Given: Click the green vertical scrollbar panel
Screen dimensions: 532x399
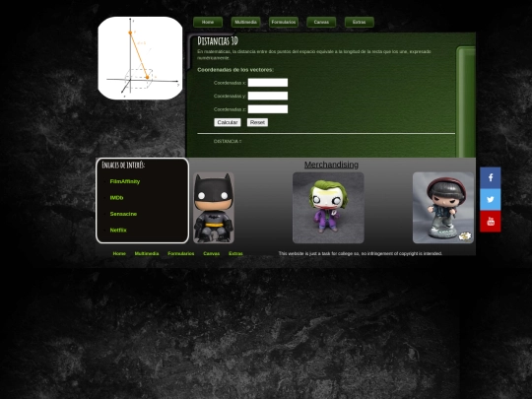Looking at the screenshot, I should pos(466,101).
